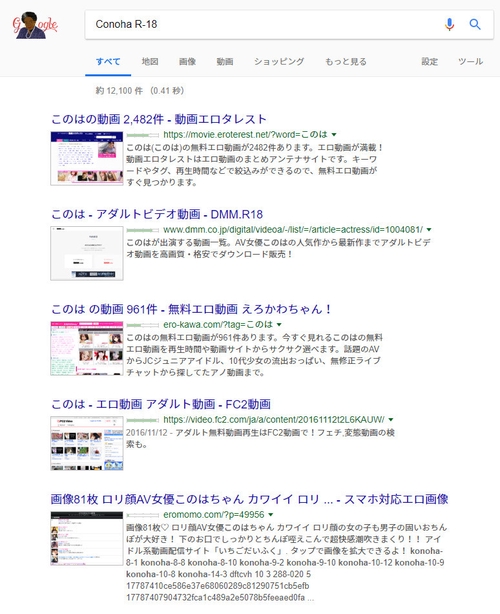Open result titled 動画エロタレスト
Viewport: 500px width, 614px height.
(159, 119)
